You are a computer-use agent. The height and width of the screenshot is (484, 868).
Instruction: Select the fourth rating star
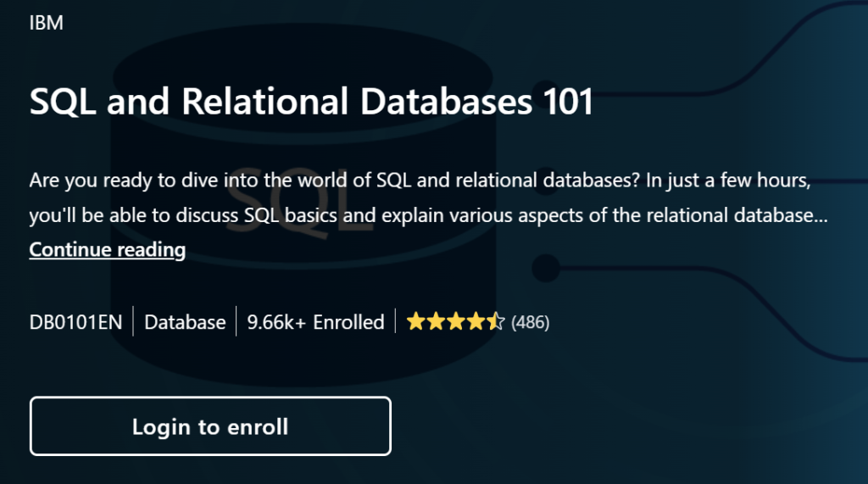pyautogui.click(x=476, y=321)
